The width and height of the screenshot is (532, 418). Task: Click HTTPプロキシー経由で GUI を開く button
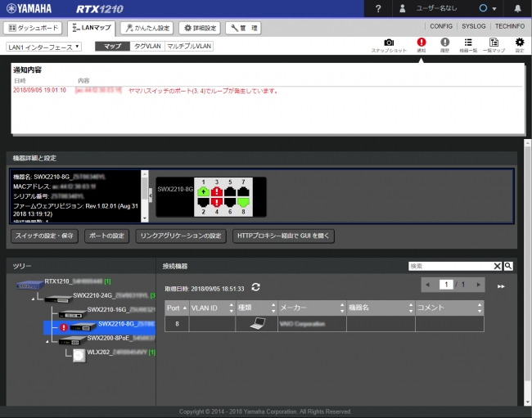[x=283, y=236]
